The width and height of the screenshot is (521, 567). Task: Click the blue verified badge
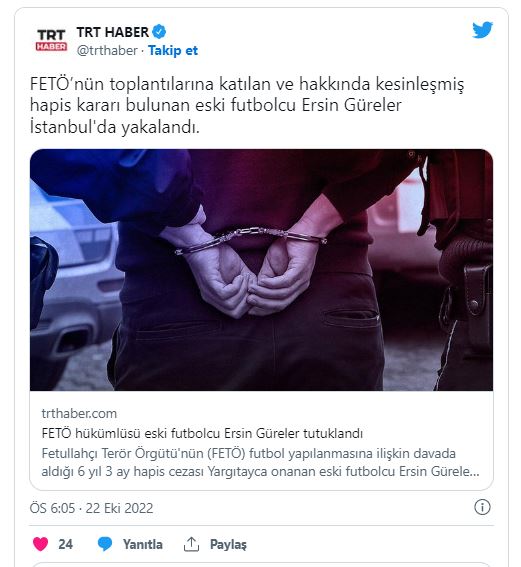click(x=159, y=32)
